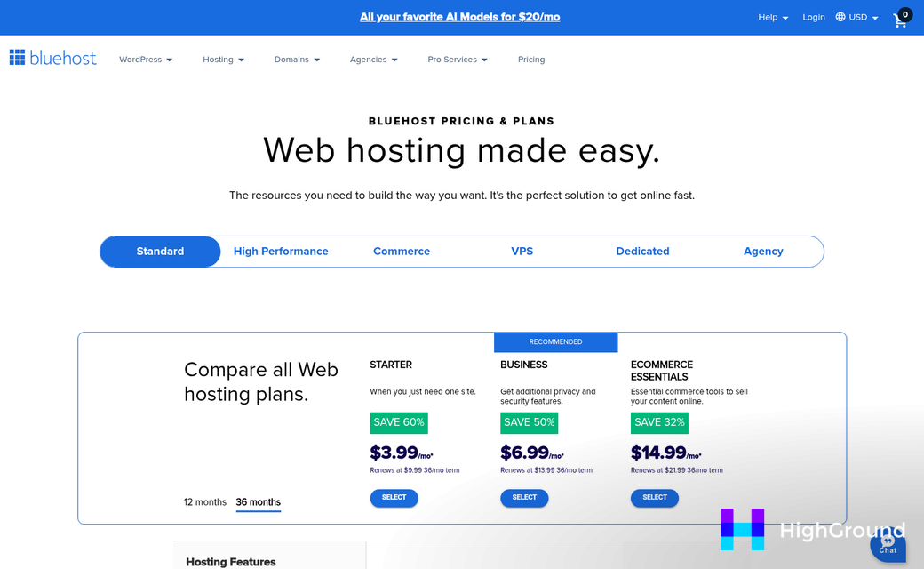This screenshot has width=924, height=569.
Task: Switch billing term to 12 months
Action: [x=205, y=501]
